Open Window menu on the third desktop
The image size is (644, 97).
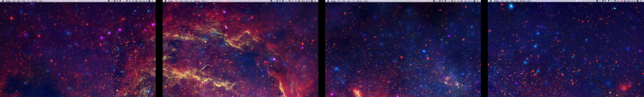359,1
